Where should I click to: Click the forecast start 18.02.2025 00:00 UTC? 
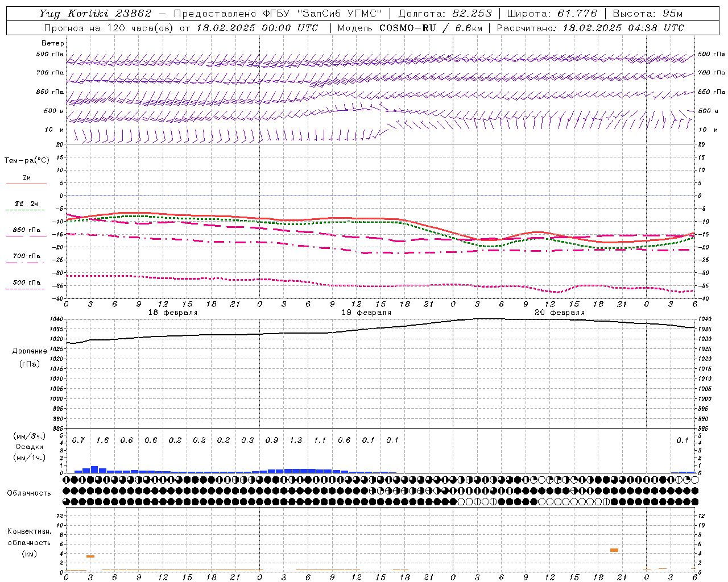click(257, 28)
